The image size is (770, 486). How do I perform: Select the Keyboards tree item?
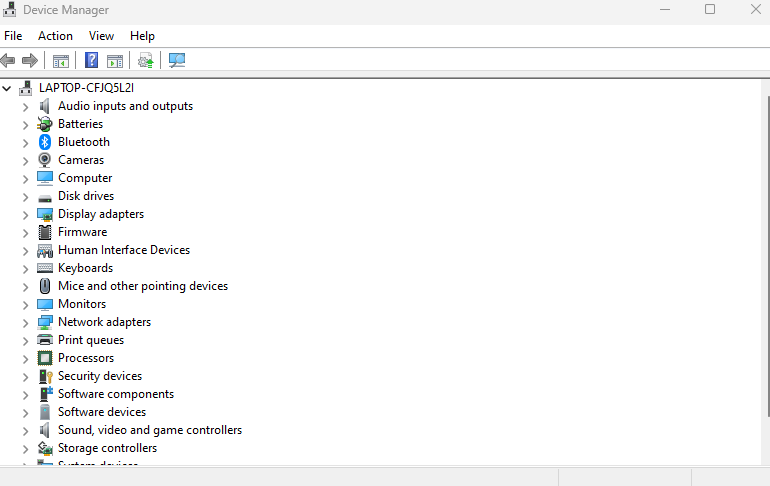[x=85, y=268]
